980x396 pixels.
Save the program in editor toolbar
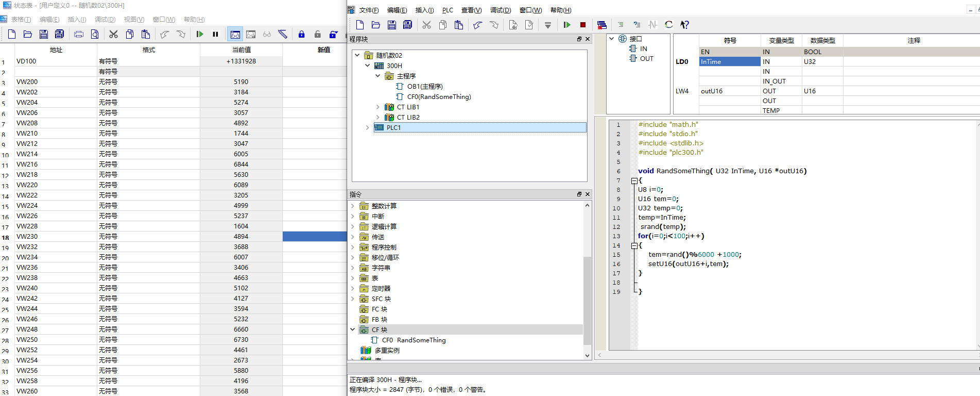point(392,25)
